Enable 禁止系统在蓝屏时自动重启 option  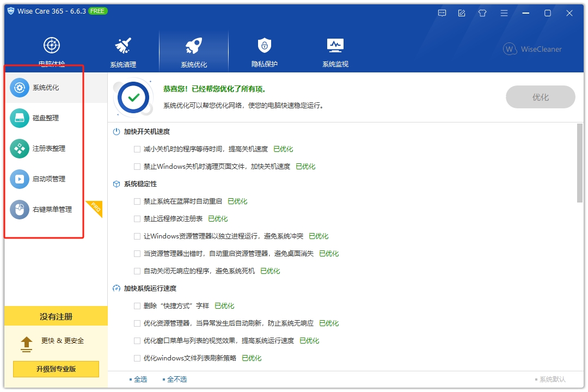coord(137,201)
